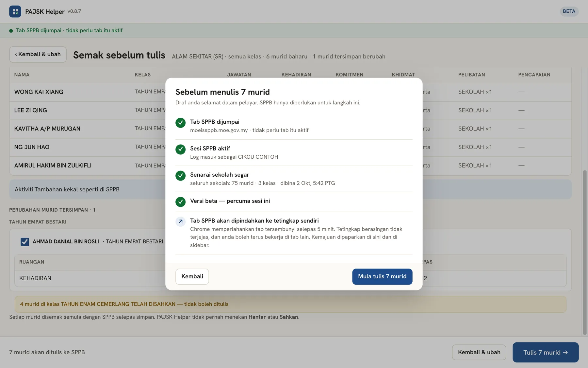The width and height of the screenshot is (588, 368).
Task: Click the top-left Kembali & ubah button
Action: (38, 54)
